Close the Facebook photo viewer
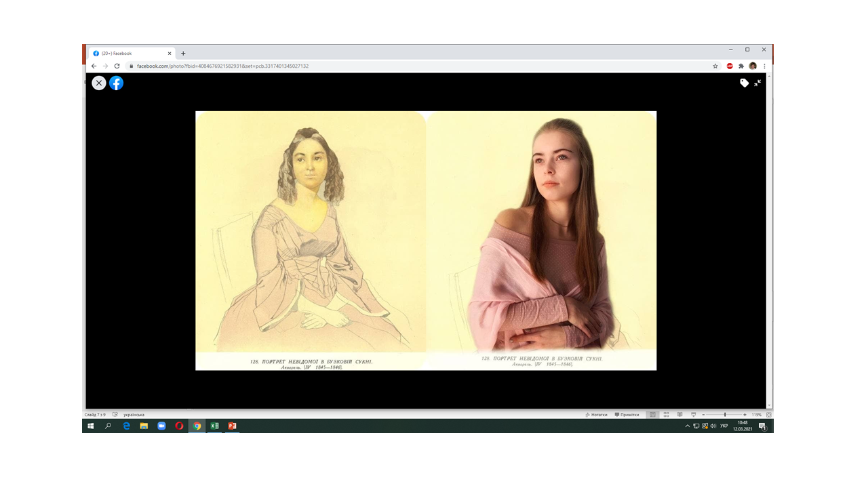Viewport: 868px width, 488px height. pyautogui.click(x=99, y=83)
